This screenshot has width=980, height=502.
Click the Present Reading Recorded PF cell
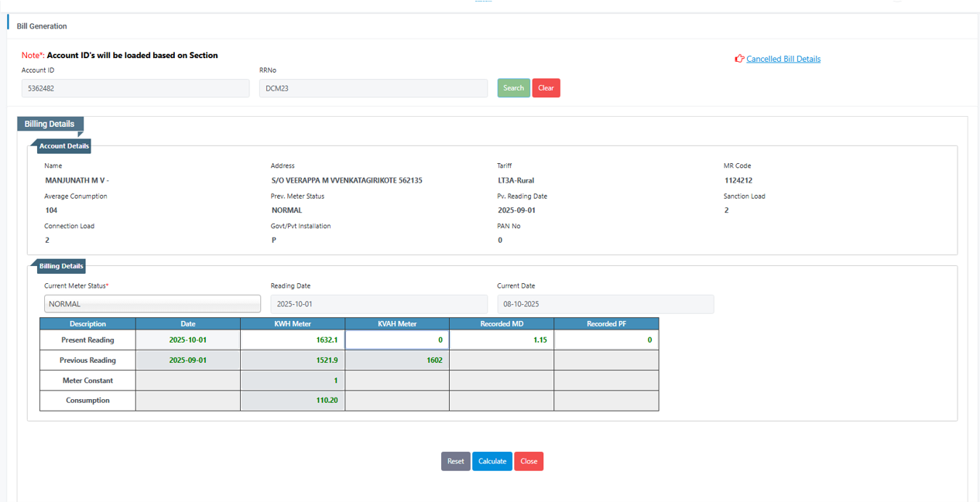pos(605,340)
